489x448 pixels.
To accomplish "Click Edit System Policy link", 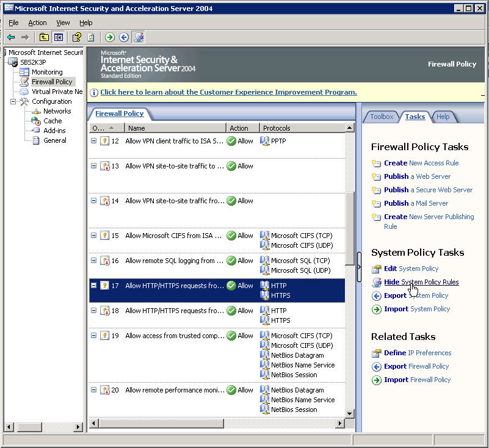I will pyautogui.click(x=411, y=269).
